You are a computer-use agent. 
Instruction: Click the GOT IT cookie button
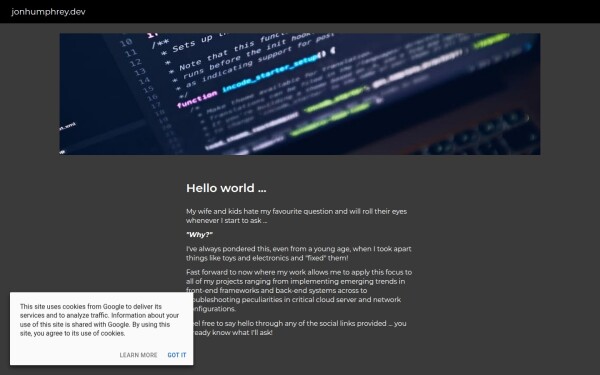pos(177,355)
